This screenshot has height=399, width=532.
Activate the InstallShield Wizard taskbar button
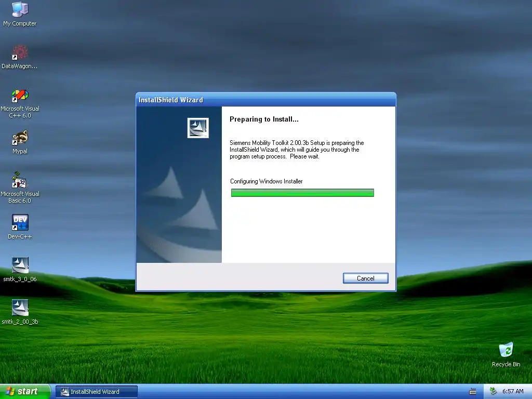tap(96, 392)
